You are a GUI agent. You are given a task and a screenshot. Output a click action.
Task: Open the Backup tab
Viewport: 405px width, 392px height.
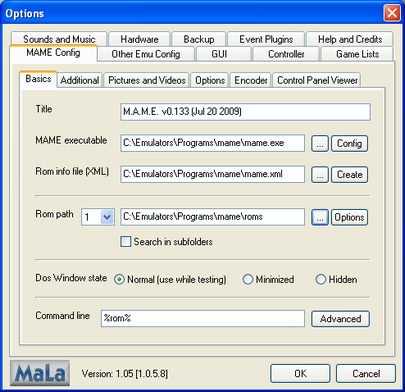coord(199,39)
